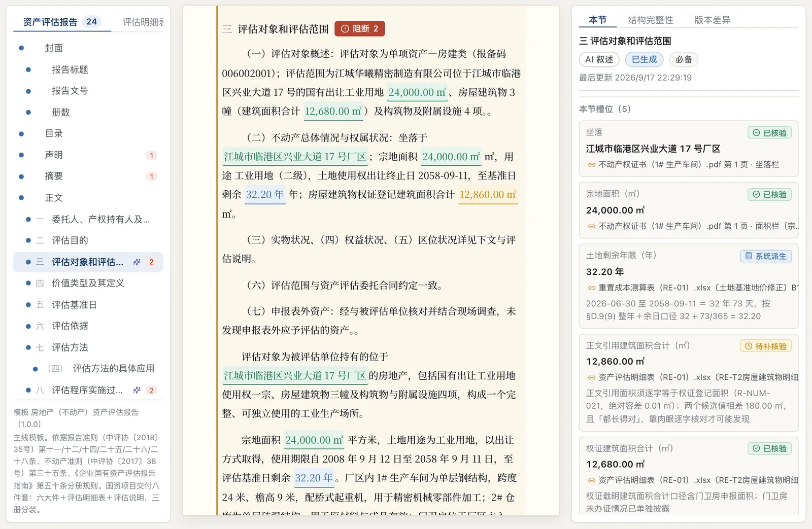
Task: Click link icon in 土地剩余年限 slot card
Action: (x=592, y=288)
